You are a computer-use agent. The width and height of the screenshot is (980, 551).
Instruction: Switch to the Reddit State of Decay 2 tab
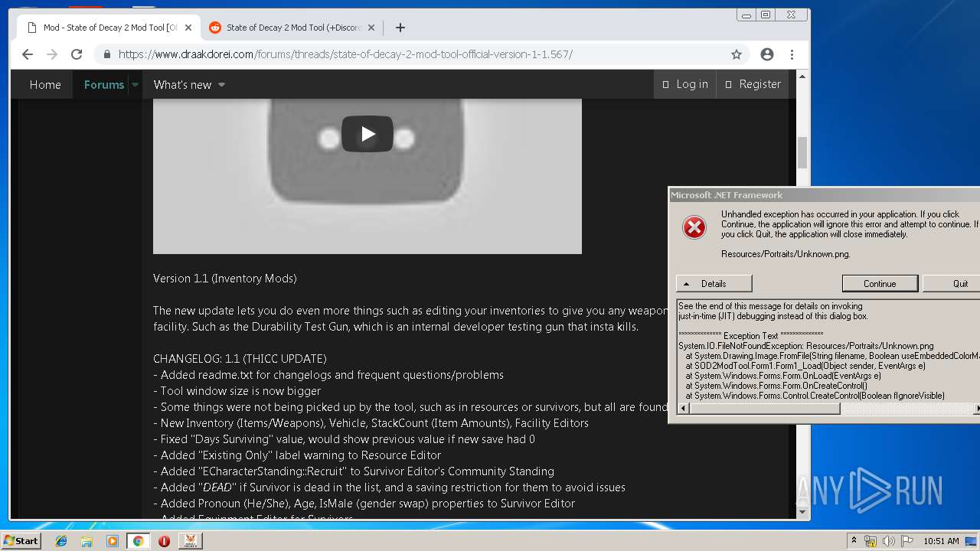coord(292,28)
